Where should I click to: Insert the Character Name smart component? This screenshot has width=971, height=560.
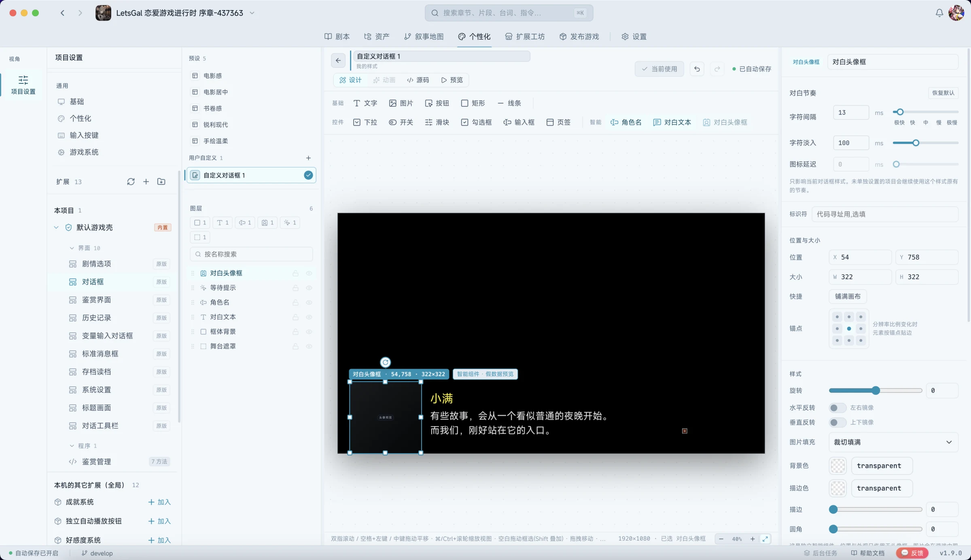point(626,122)
